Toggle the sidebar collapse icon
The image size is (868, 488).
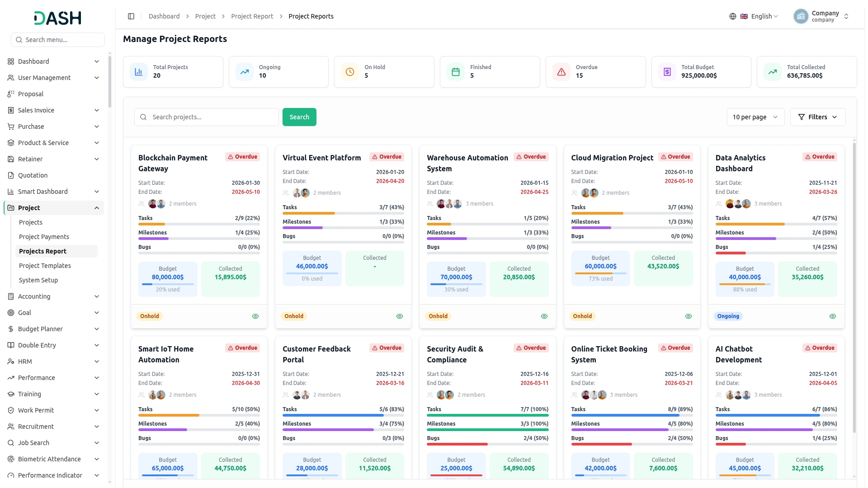131,16
